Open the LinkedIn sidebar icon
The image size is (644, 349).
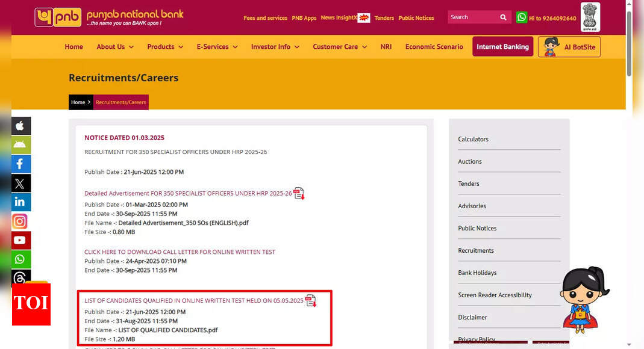click(x=20, y=202)
